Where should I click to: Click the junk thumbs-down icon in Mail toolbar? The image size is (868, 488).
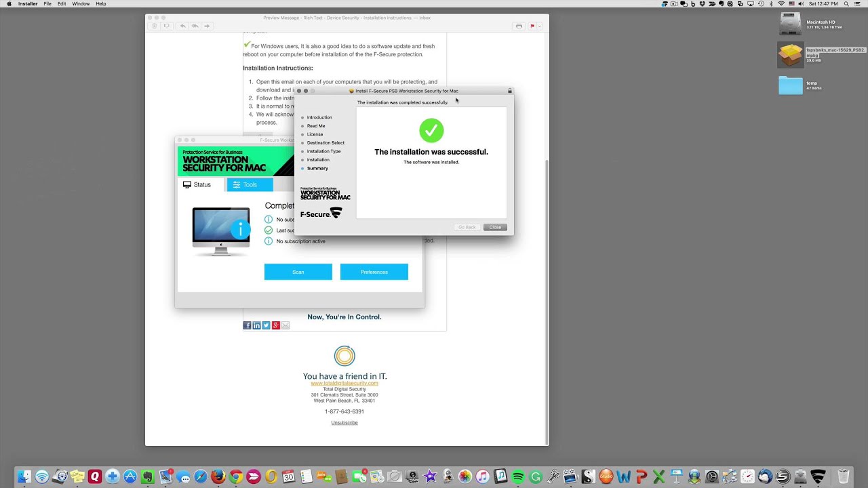pyautogui.click(x=166, y=26)
